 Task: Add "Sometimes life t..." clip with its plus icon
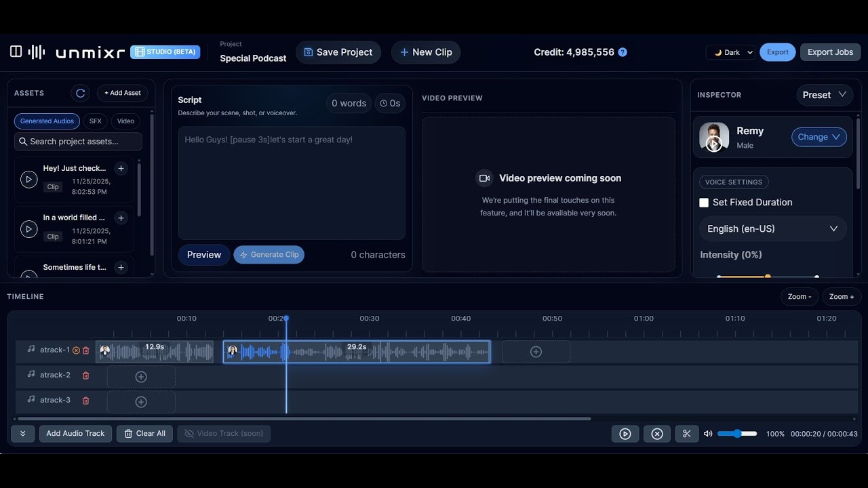(x=121, y=267)
